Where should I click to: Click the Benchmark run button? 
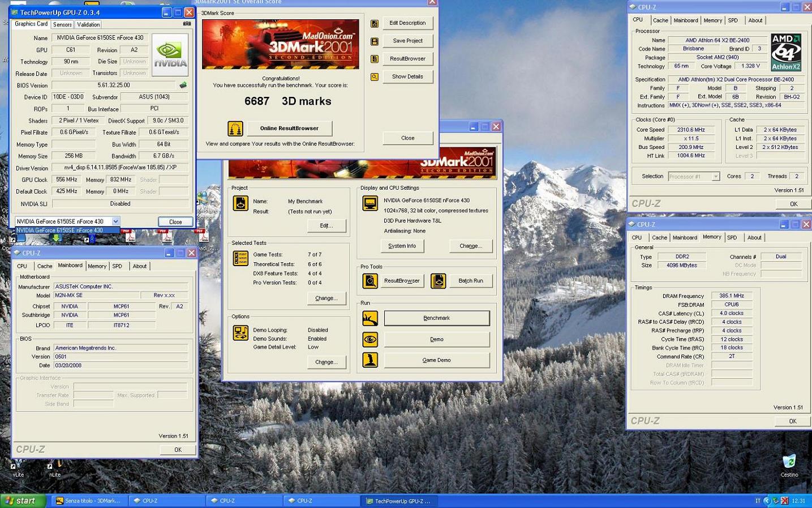pyautogui.click(x=437, y=318)
